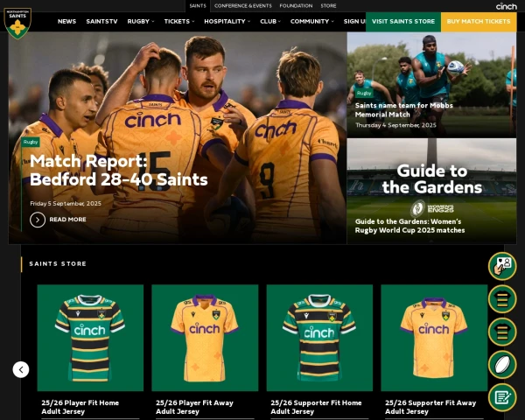Click the 25/26 Supporter Fit Home jersey image

(x=319, y=338)
